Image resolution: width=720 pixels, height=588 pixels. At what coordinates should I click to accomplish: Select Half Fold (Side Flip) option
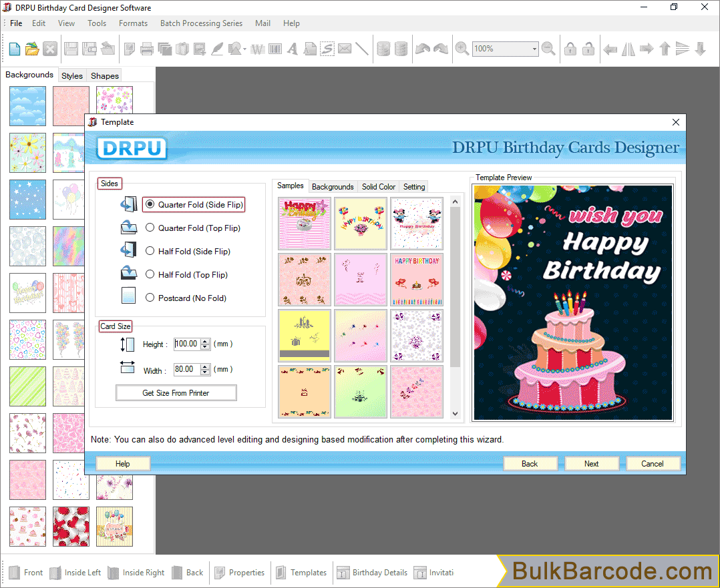[x=150, y=251]
